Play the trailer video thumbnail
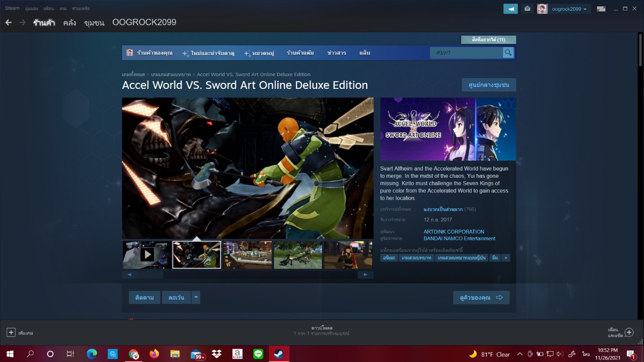 (x=147, y=255)
